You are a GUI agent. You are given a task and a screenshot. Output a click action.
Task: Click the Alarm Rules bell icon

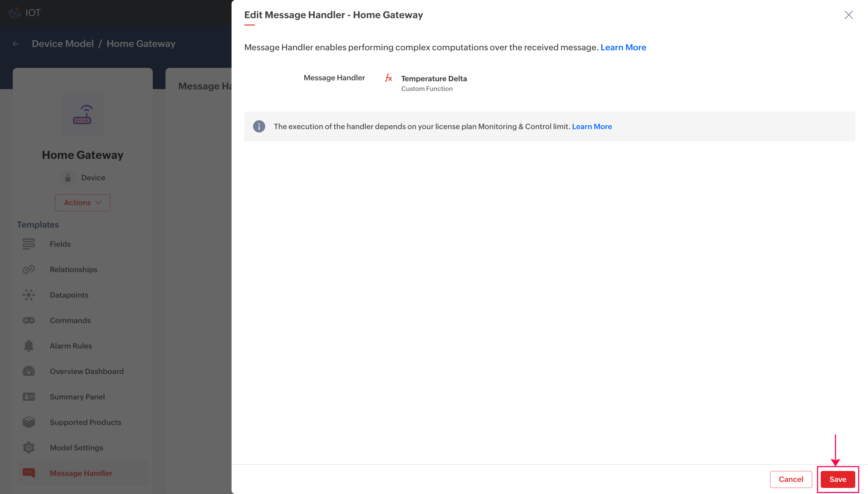coord(28,345)
